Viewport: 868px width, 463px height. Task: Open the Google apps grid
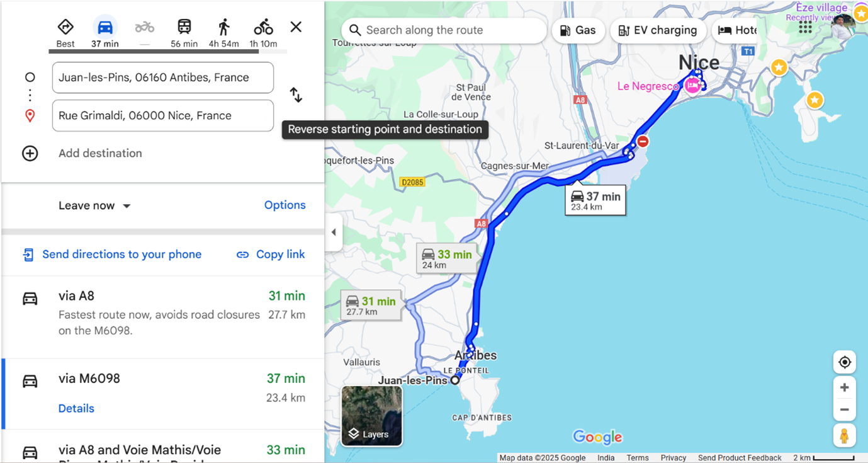tap(805, 27)
